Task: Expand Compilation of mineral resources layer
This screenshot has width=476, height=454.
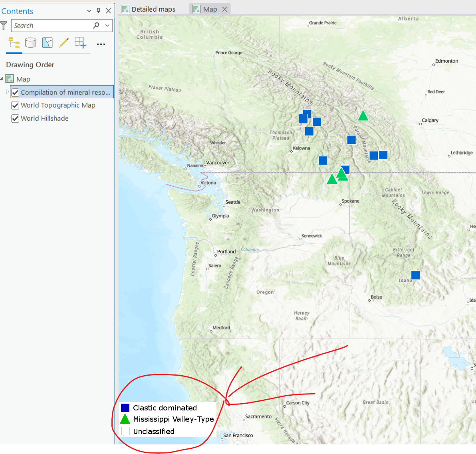Action: (x=8, y=92)
